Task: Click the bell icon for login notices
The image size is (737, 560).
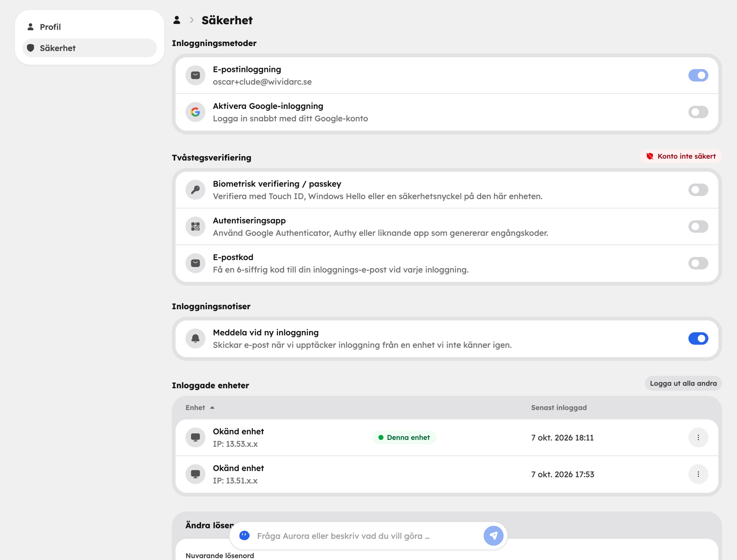Action: pos(195,339)
